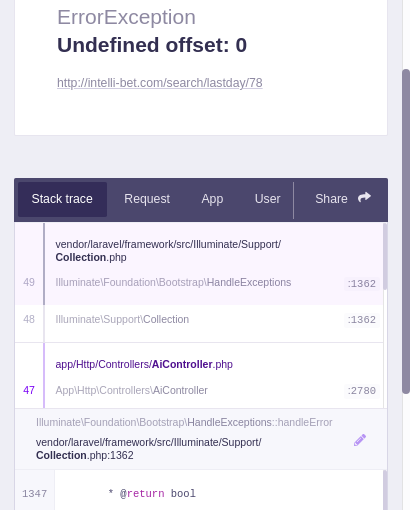Click the vendor Collection.php path in frame list
The image size is (410, 510).
[168, 251]
